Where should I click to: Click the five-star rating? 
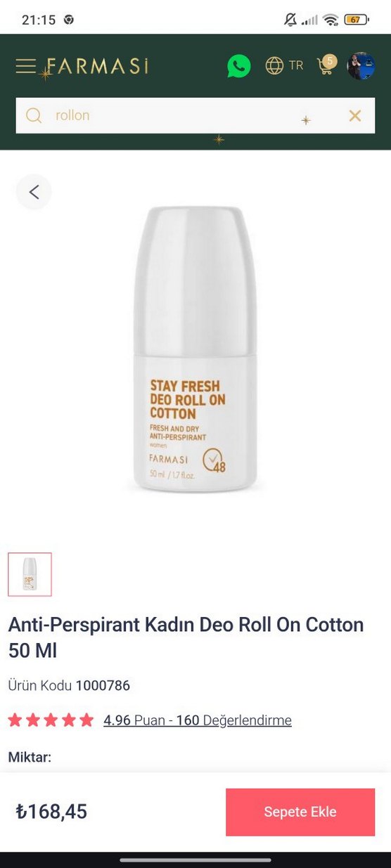pos(51,720)
